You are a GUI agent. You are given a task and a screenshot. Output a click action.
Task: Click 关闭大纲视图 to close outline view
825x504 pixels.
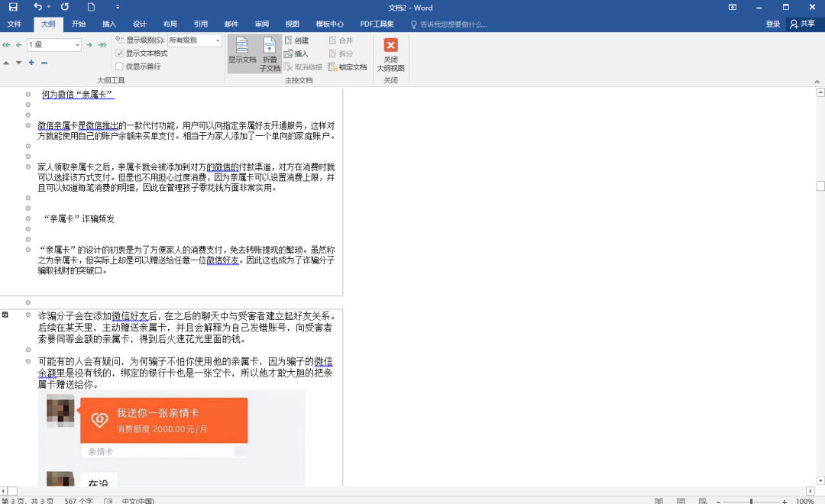tap(390, 53)
